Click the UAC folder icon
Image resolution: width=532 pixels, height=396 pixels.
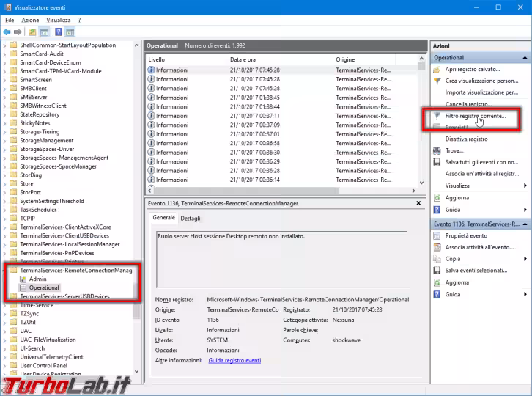tap(14, 331)
